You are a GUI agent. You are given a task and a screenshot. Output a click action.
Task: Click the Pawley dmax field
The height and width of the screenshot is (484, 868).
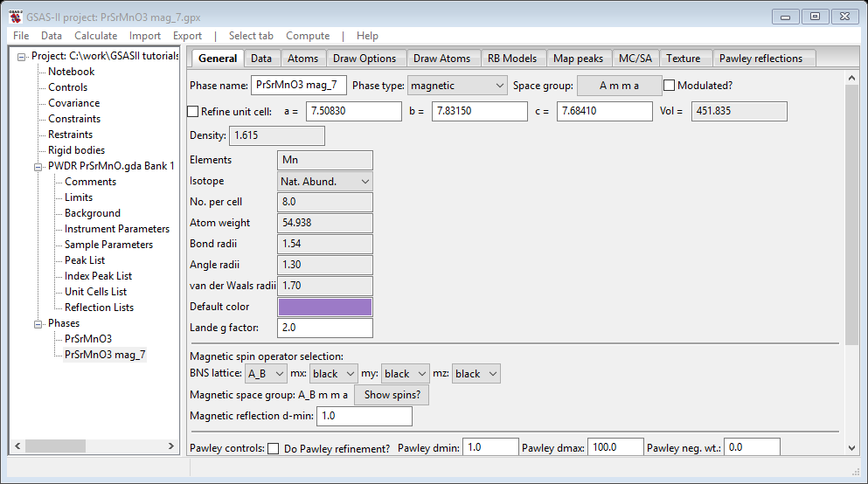(615, 447)
